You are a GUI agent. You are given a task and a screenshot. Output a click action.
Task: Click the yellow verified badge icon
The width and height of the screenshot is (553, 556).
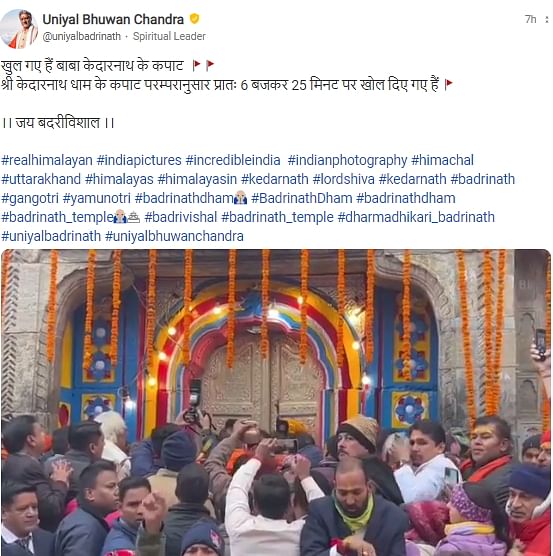(194, 18)
